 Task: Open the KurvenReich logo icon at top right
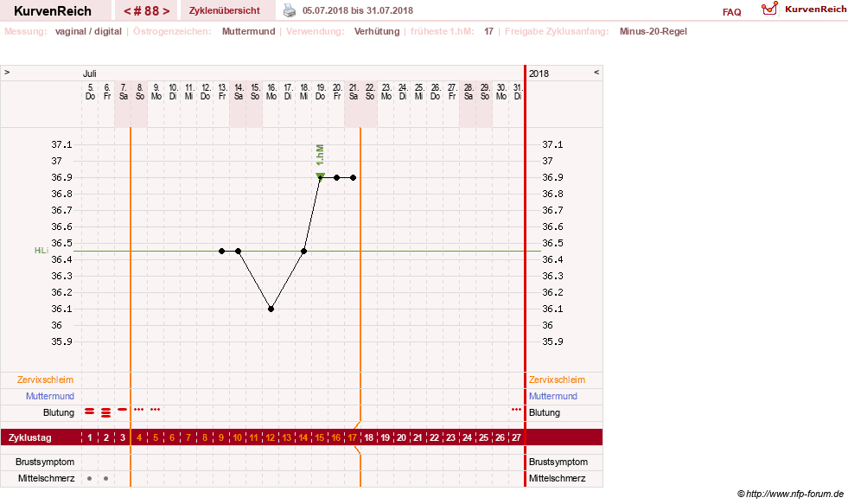tap(769, 9)
